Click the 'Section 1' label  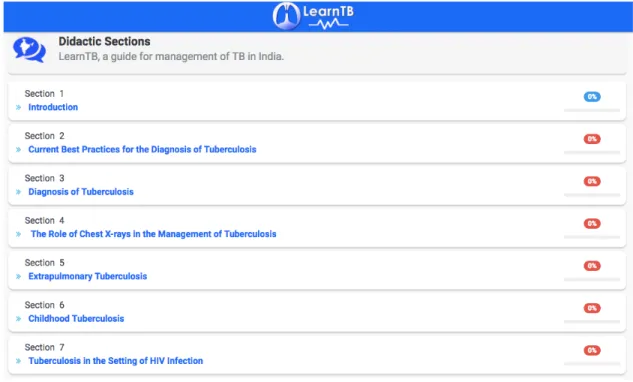click(x=44, y=94)
